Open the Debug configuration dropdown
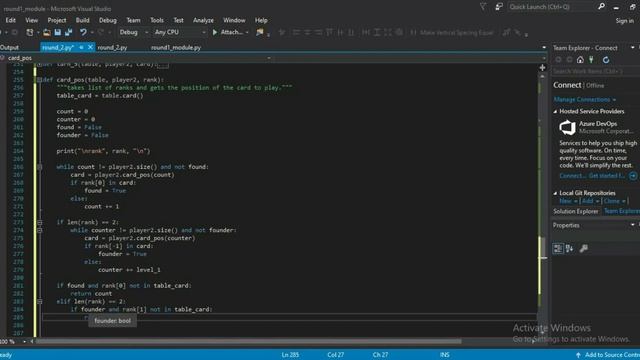The width and height of the screenshot is (640, 360). 133,32
